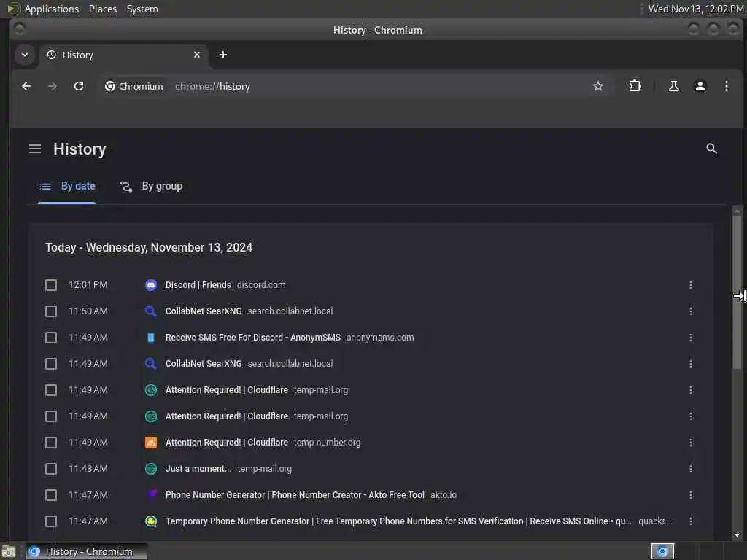747x560 pixels.
Task: Open a new tab with the plus button
Action: click(223, 55)
